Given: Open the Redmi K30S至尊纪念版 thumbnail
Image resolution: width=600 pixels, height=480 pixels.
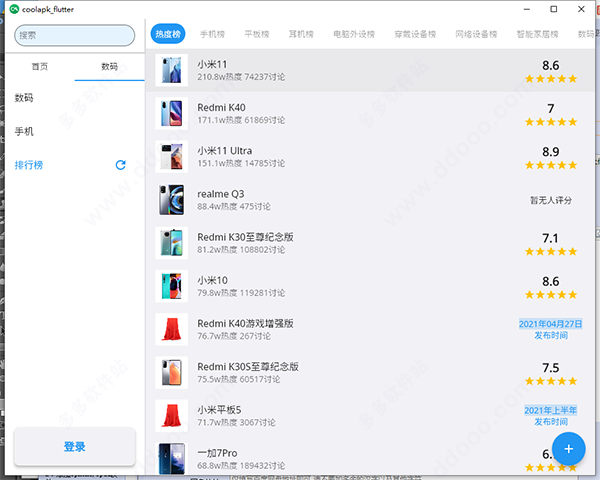Looking at the screenshot, I should coord(171,373).
